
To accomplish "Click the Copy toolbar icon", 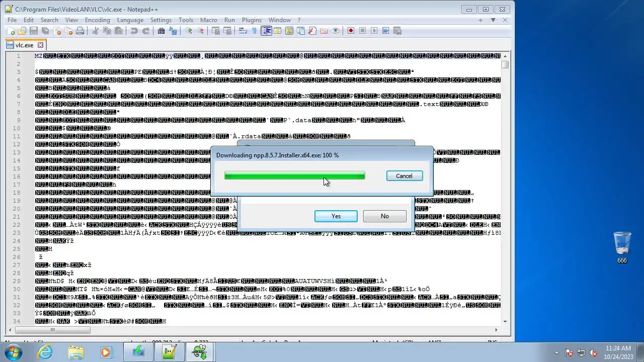I will (107, 31).
